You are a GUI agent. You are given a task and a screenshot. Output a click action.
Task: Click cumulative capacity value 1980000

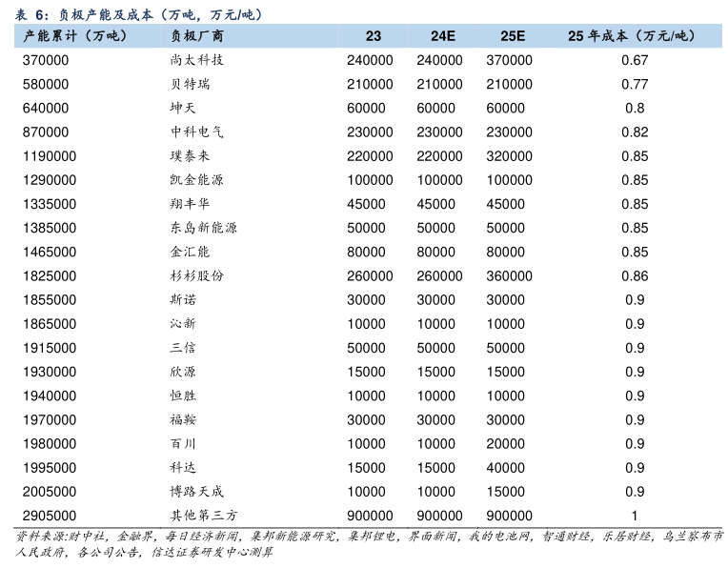click(50, 444)
